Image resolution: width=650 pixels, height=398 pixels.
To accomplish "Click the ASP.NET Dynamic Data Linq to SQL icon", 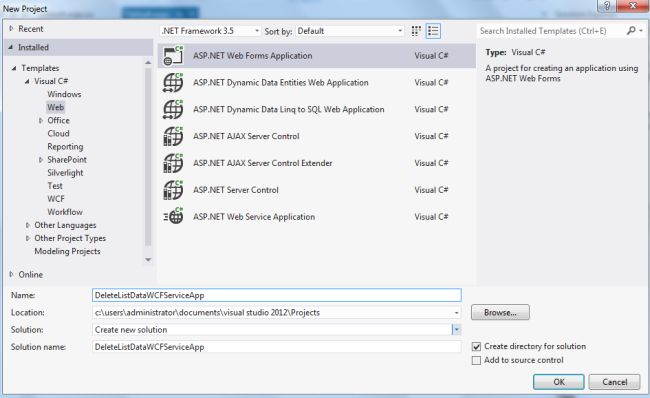I will [173, 109].
